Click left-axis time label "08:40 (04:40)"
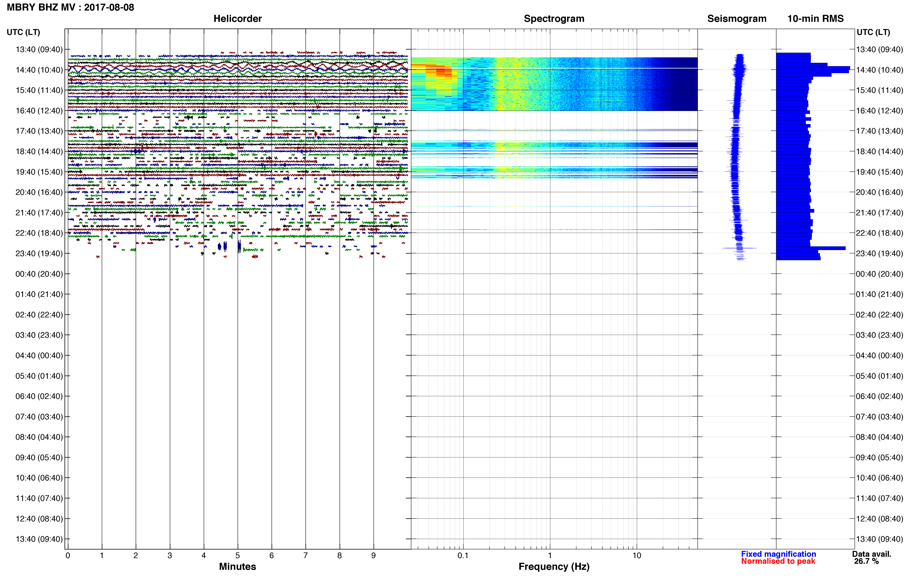This screenshot has height=578, width=924. (39, 437)
